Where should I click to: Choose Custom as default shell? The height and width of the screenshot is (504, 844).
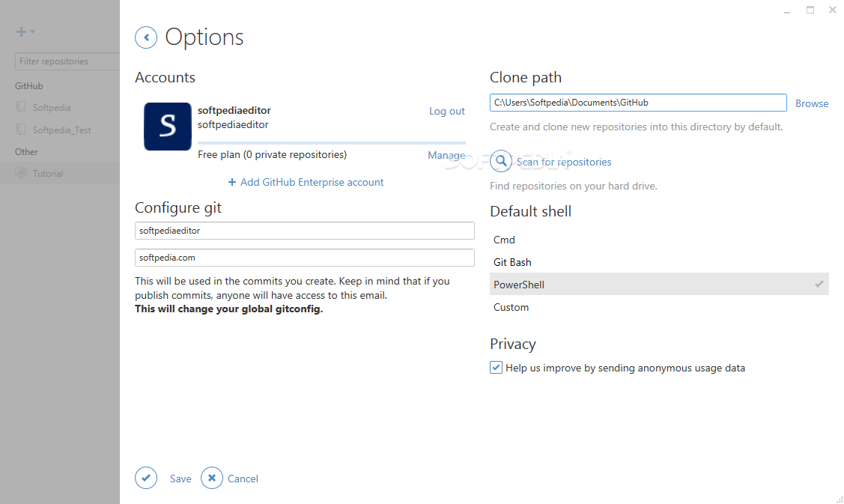(x=659, y=307)
